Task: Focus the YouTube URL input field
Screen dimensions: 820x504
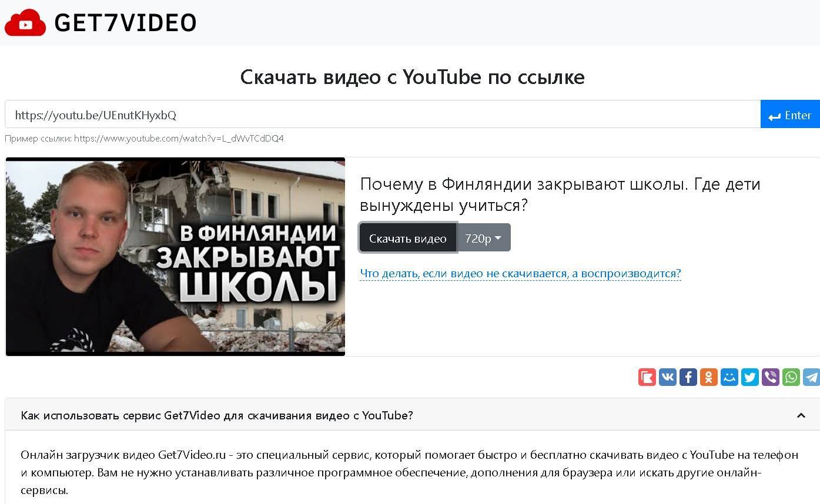Action: pyautogui.click(x=383, y=115)
